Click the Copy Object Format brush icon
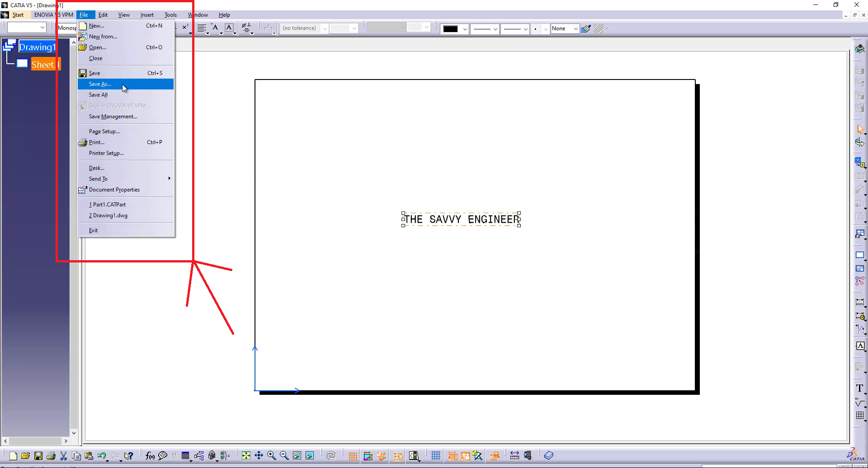This screenshot has width=868, height=468. [x=585, y=28]
